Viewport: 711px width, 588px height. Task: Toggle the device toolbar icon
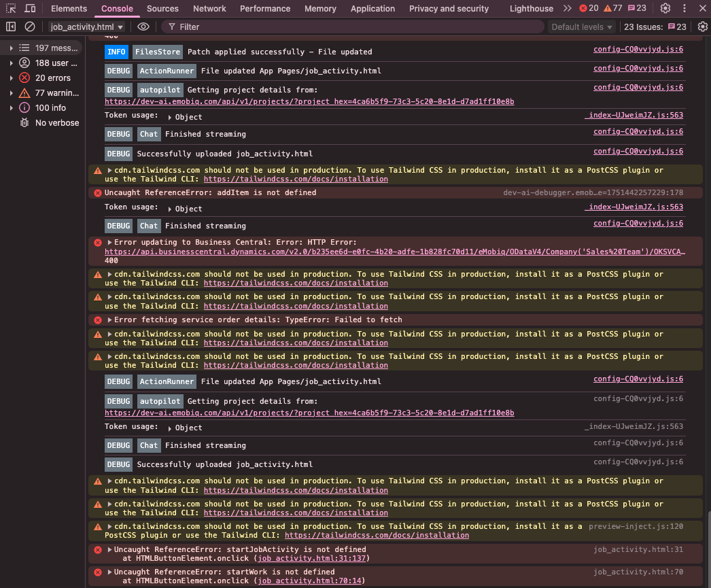pos(31,9)
